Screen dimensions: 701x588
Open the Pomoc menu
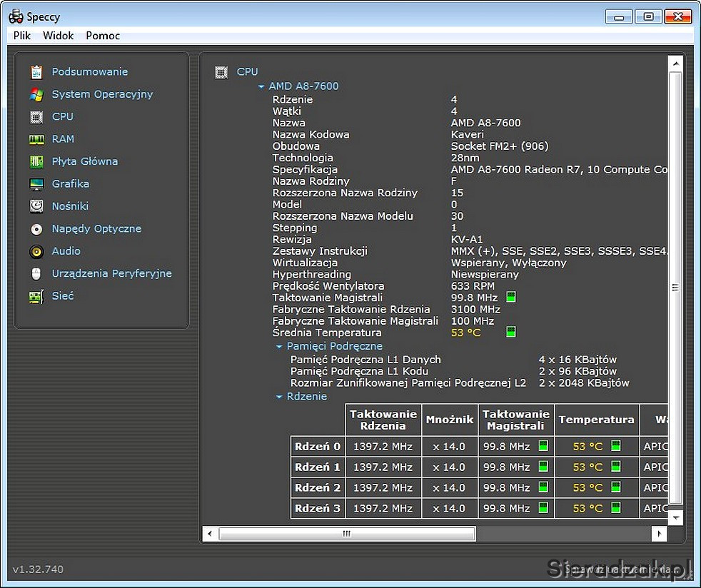point(103,36)
